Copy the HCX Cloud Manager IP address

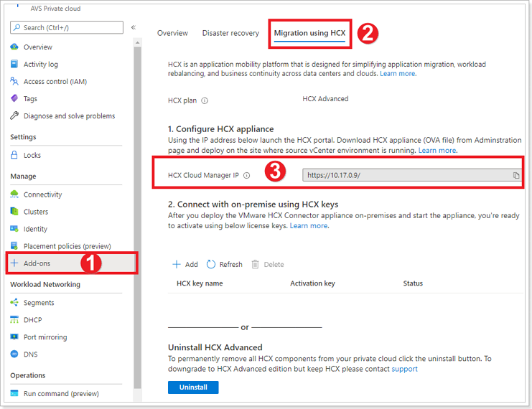pos(516,175)
